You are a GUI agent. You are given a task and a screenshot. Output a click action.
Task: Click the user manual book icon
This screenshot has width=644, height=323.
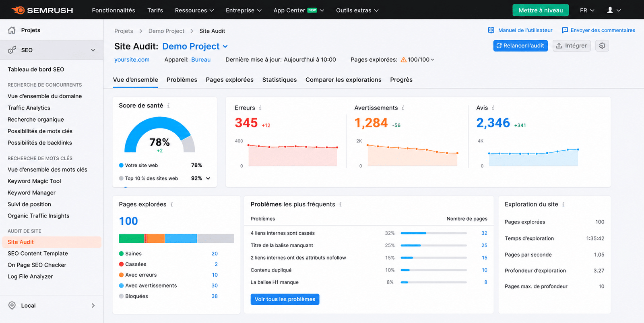pyautogui.click(x=491, y=30)
